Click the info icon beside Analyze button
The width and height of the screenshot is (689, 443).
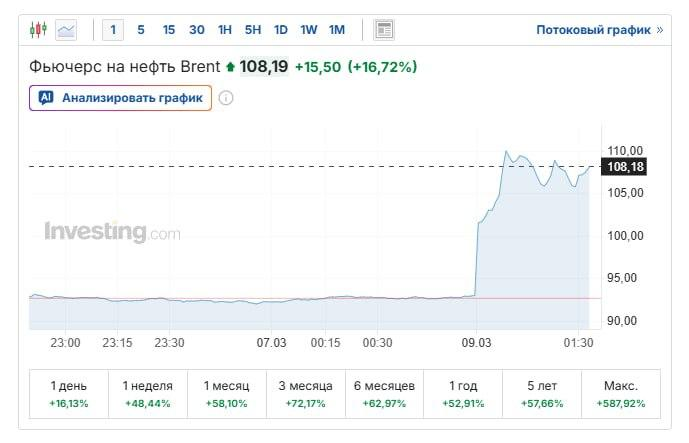(226, 98)
